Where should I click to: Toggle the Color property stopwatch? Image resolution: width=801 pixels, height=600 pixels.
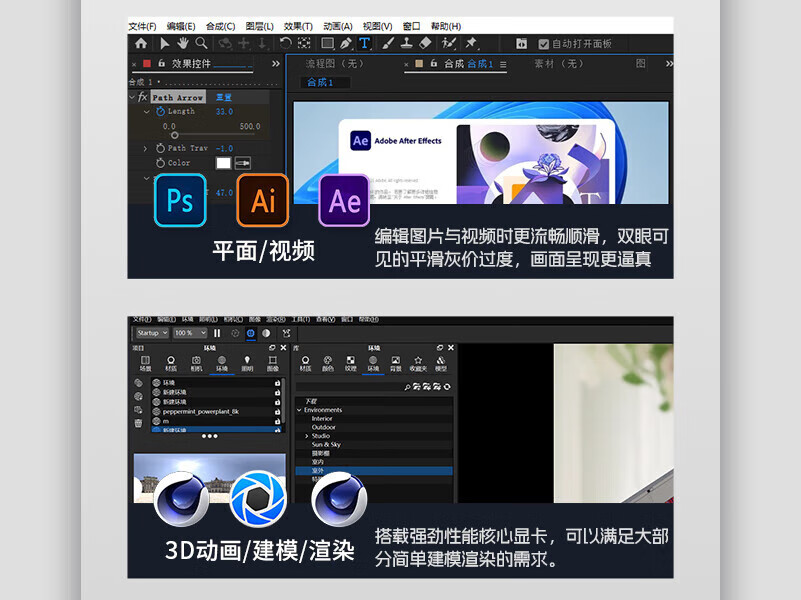click(x=160, y=163)
